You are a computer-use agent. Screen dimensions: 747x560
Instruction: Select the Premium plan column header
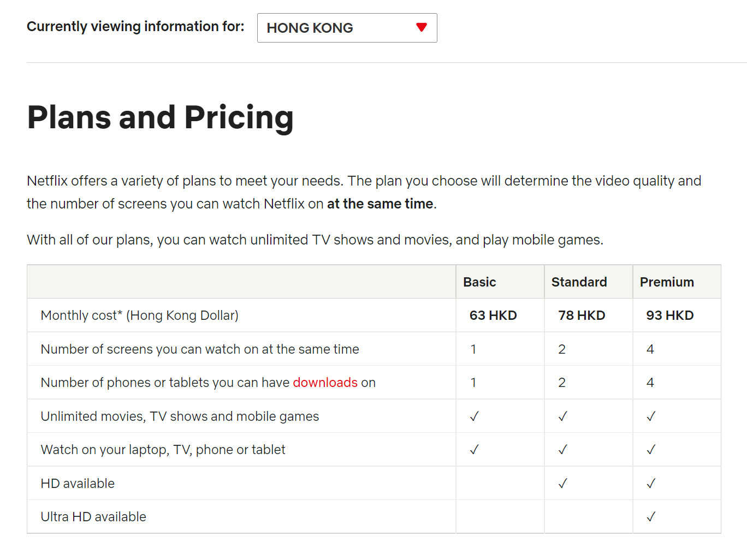click(x=667, y=282)
